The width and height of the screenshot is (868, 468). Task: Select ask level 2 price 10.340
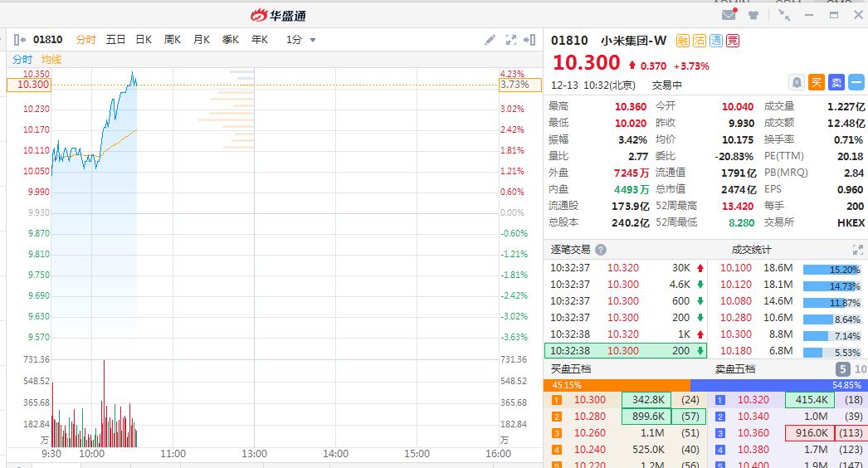[x=753, y=417]
